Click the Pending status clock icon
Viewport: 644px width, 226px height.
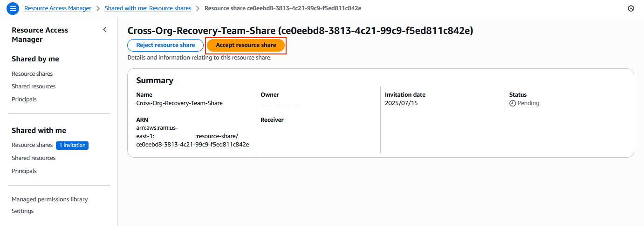[513, 103]
